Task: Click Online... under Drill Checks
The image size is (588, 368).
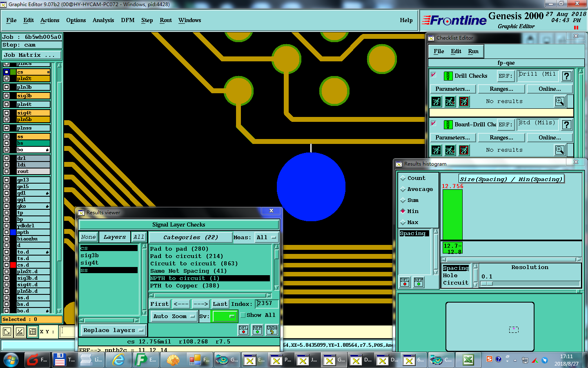Action: (550, 89)
